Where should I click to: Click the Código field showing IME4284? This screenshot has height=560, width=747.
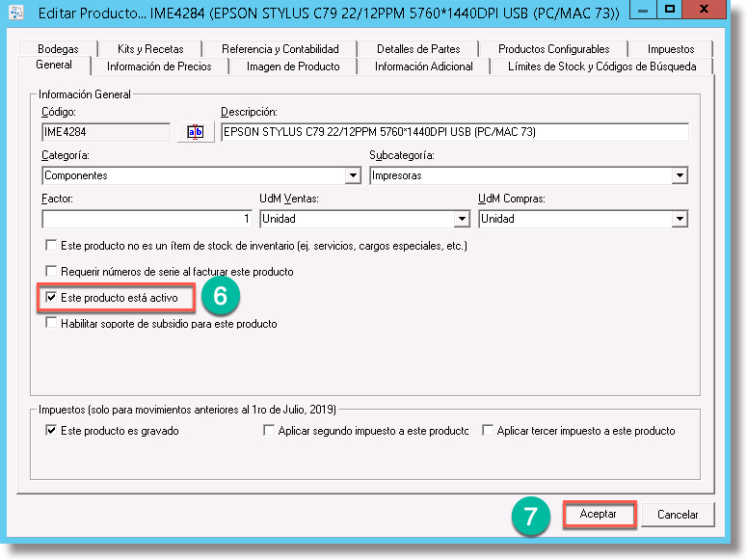point(106,132)
